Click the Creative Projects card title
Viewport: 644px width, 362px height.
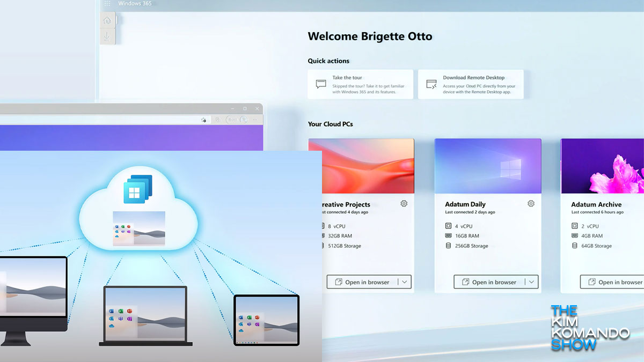(346, 204)
